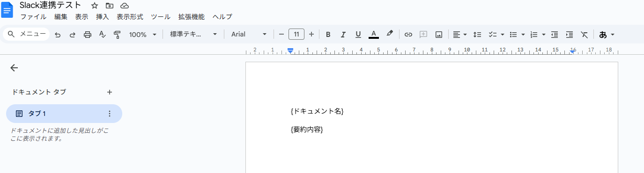Open the ヘルプ menu
This screenshot has width=644, height=173.
pyautogui.click(x=222, y=16)
